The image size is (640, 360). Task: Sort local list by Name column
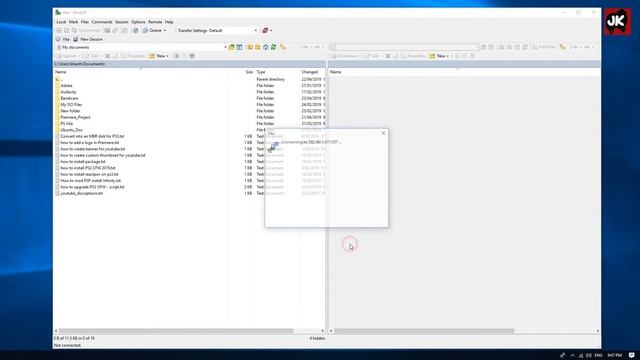tap(60, 72)
